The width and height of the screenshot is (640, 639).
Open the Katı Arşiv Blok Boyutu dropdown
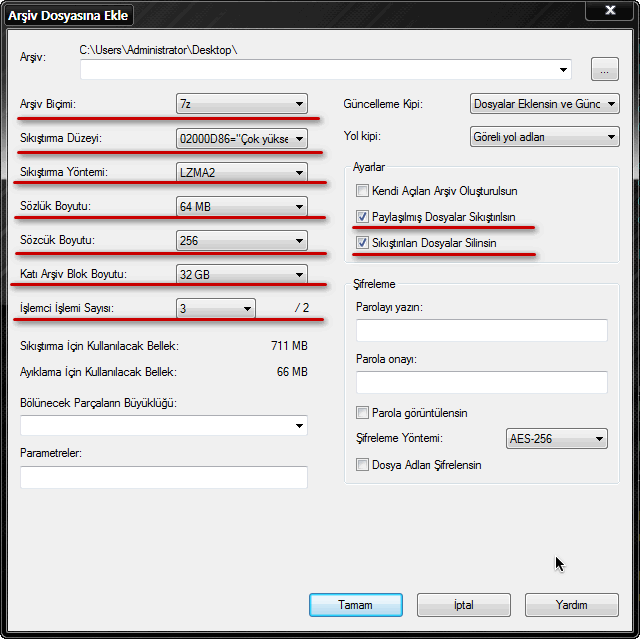tap(242, 275)
